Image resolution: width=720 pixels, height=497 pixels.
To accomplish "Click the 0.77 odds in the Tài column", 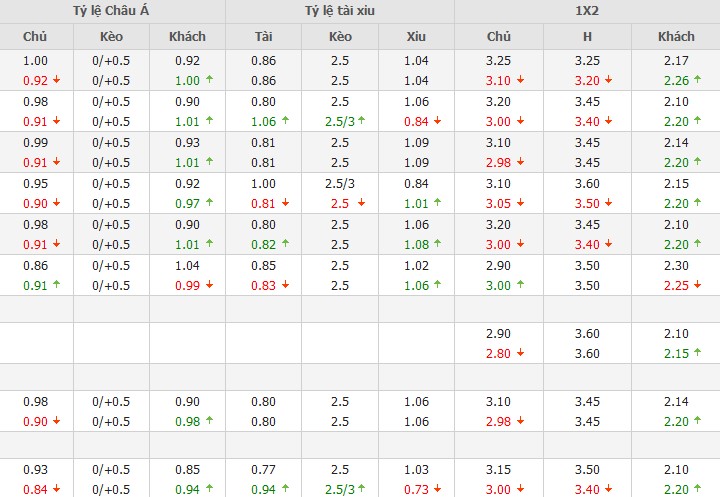I will tap(264, 470).
